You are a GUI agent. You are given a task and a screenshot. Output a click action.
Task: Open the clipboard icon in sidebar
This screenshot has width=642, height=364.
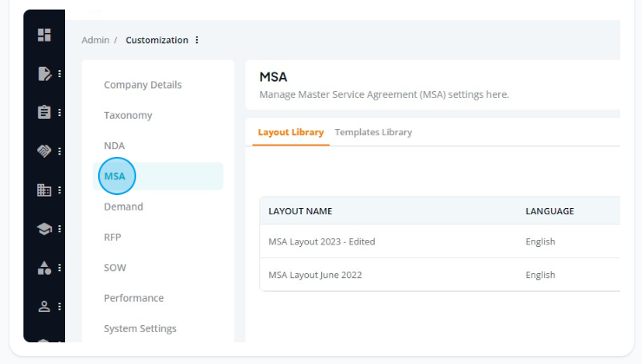44,112
